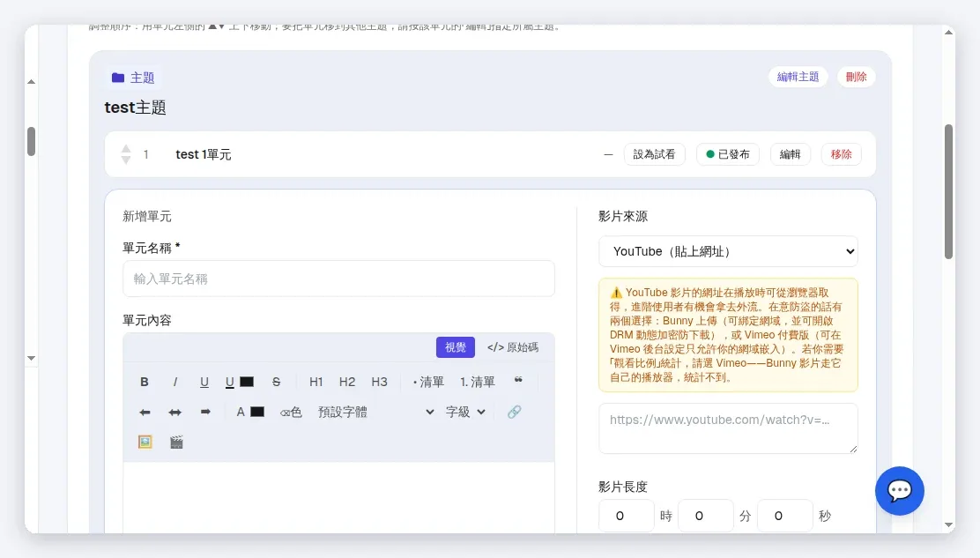Image resolution: width=980 pixels, height=558 pixels.
Task: Insert a bulleted list (•清單)
Action: tap(428, 382)
